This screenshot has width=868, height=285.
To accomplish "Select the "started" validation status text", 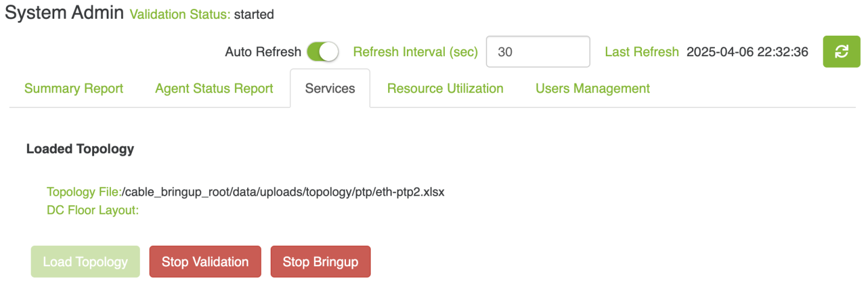I will tap(254, 14).
